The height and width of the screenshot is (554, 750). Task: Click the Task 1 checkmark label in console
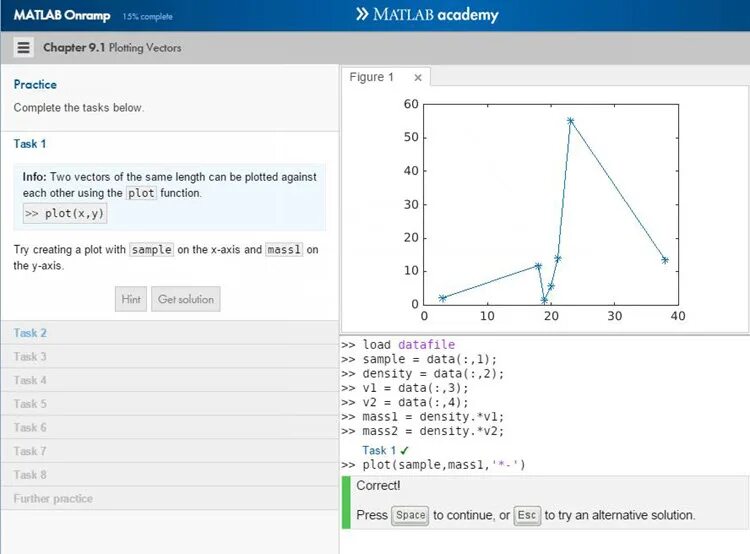tap(386, 450)
